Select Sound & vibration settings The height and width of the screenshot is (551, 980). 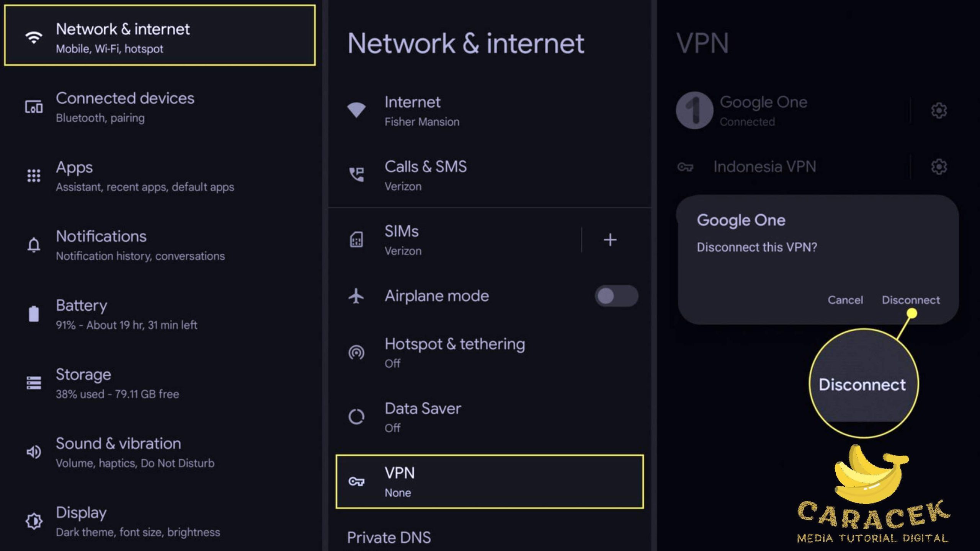click(x=135, y=452)
